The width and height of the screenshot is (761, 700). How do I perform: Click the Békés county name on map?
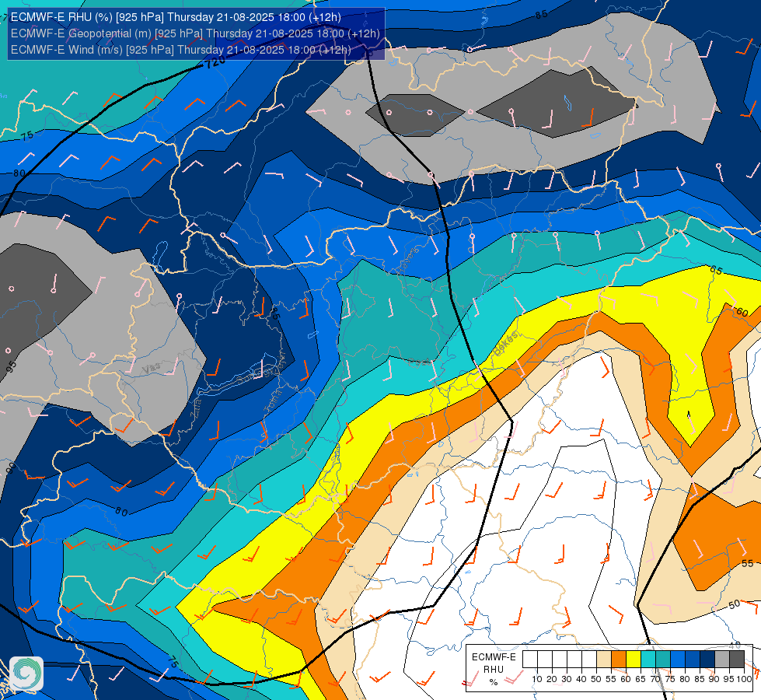[506, 344]
